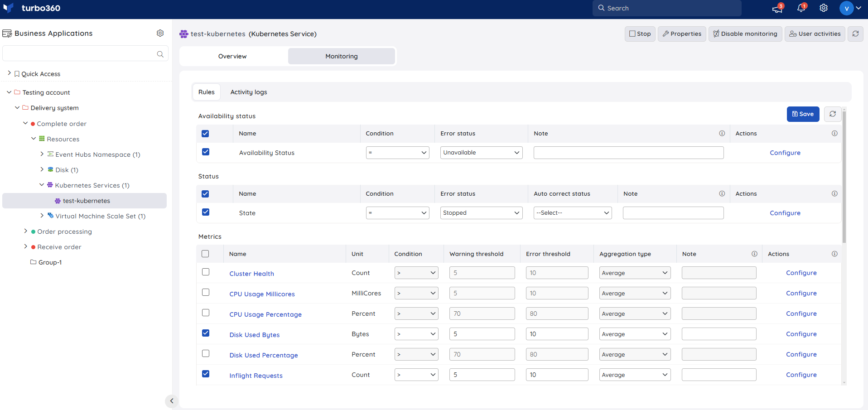Expand Quick Access in sidebar
This screenshot has height=410, width=868.
9,73
